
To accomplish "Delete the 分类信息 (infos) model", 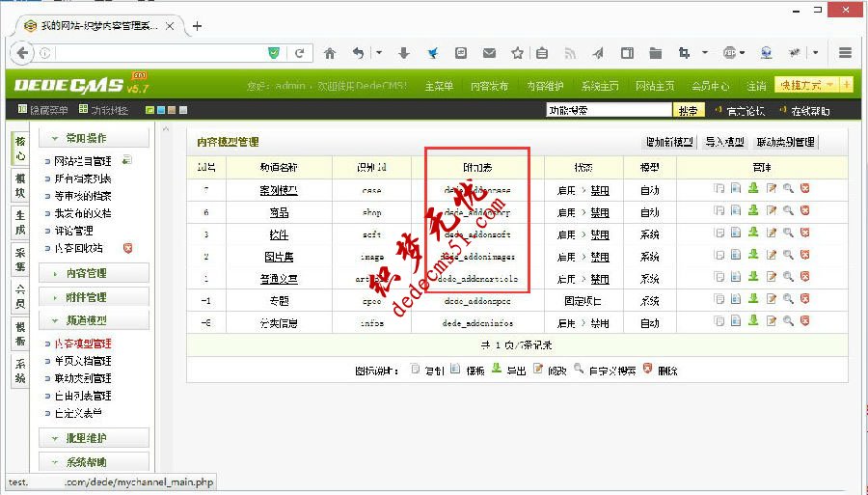I will (805, 320).
